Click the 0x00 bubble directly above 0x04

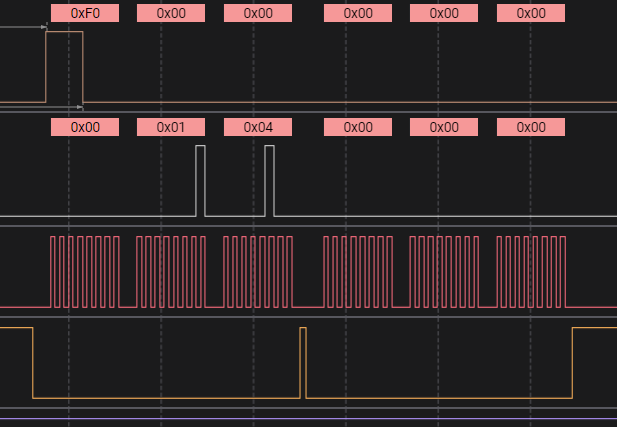tap(258, 13)
